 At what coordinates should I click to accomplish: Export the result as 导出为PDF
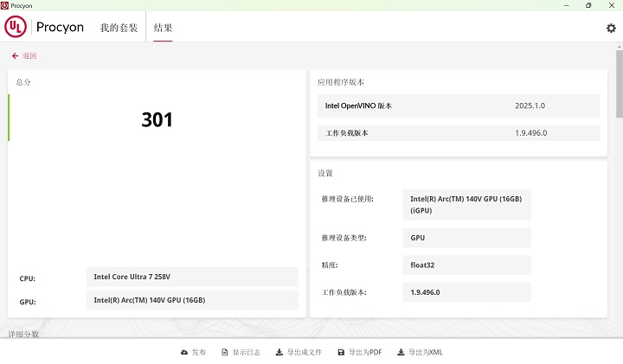(365, 352)
